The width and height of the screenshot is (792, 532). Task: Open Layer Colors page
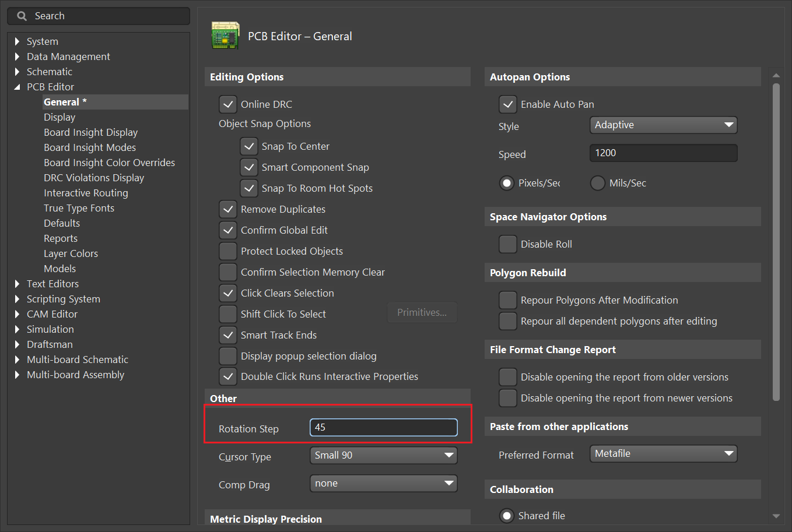click(71, 253)
